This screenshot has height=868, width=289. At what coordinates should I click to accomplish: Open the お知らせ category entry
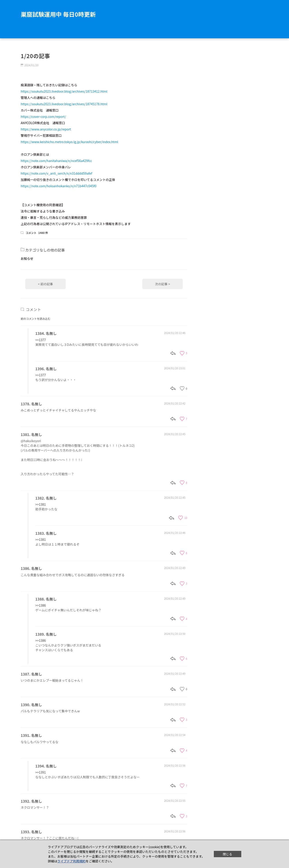click(x=27, y=258)
